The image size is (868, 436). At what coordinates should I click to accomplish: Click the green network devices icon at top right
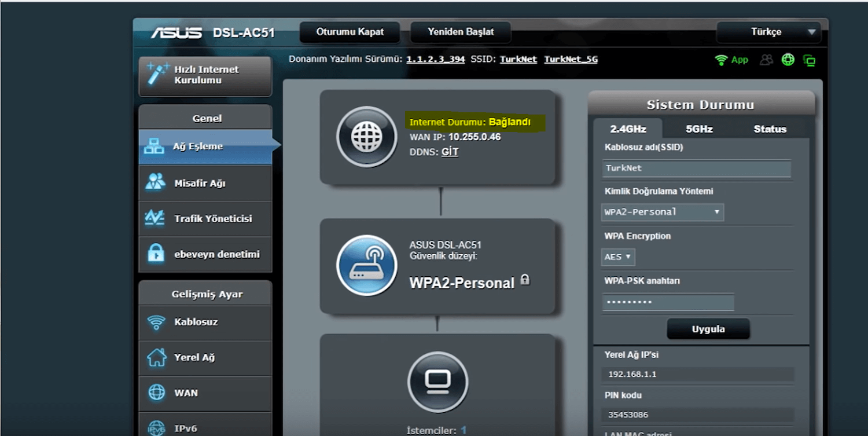809,60
